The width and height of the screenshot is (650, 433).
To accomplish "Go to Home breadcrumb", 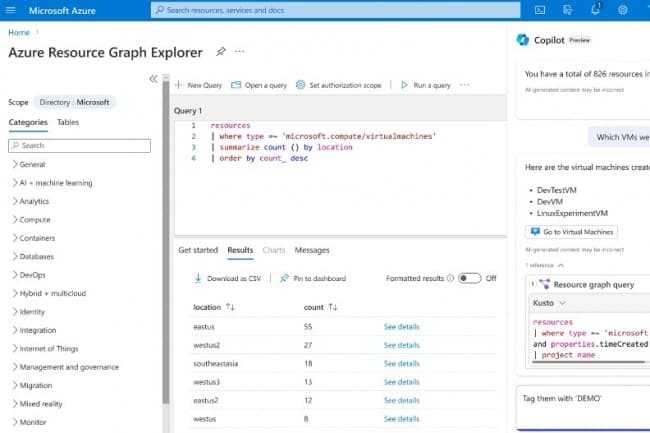I will [19, 32].
